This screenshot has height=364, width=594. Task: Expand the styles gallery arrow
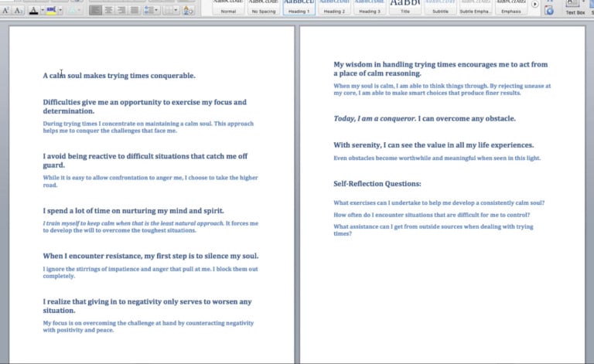coord(534,4)
